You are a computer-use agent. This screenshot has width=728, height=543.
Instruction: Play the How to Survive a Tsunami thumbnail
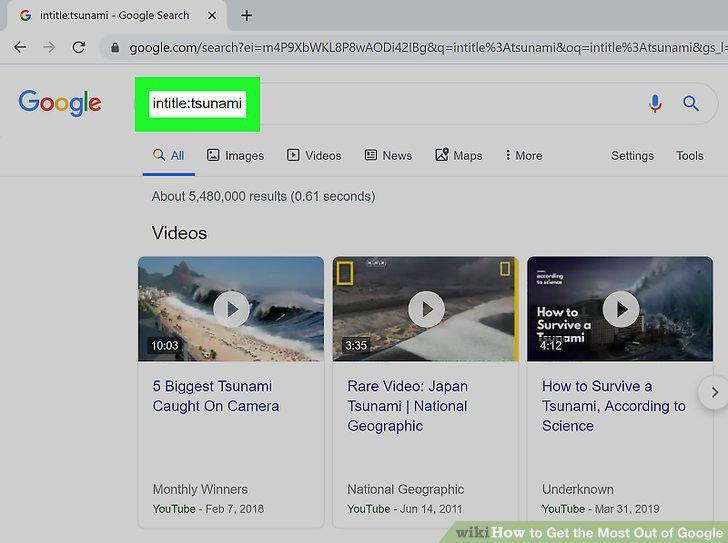pyautogui.click(x=620, y=309)
